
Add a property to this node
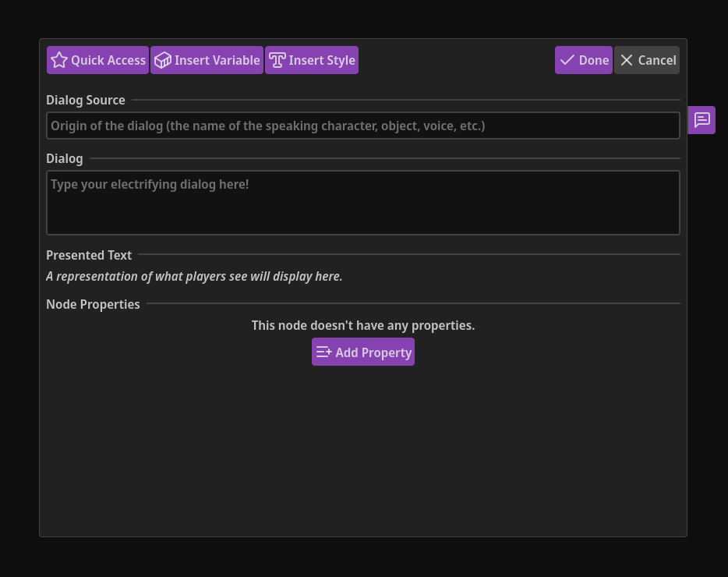[363, 352]
